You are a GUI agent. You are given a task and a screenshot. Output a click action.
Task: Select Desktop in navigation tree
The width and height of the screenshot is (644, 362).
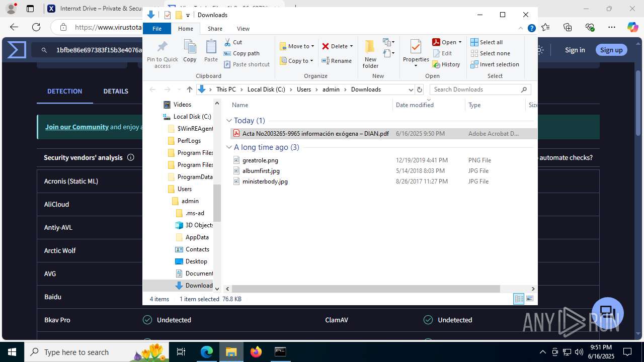196,261
